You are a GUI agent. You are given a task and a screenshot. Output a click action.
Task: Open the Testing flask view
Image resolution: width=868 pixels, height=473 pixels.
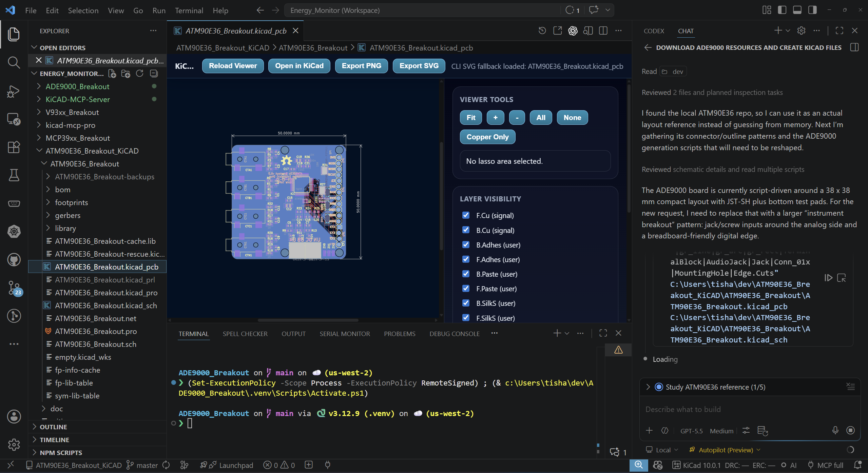point(14,175)
